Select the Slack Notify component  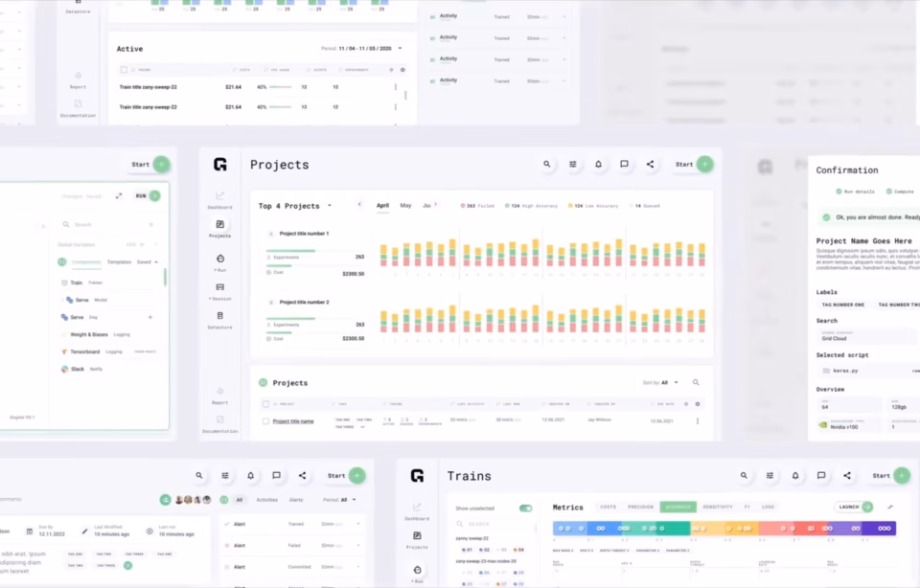(x=81, y=369)
